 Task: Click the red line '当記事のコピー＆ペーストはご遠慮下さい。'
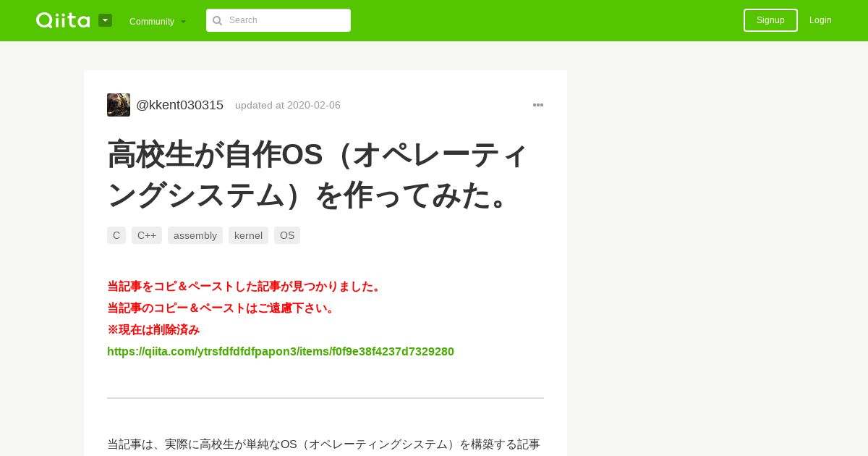[x=223, y=308]
